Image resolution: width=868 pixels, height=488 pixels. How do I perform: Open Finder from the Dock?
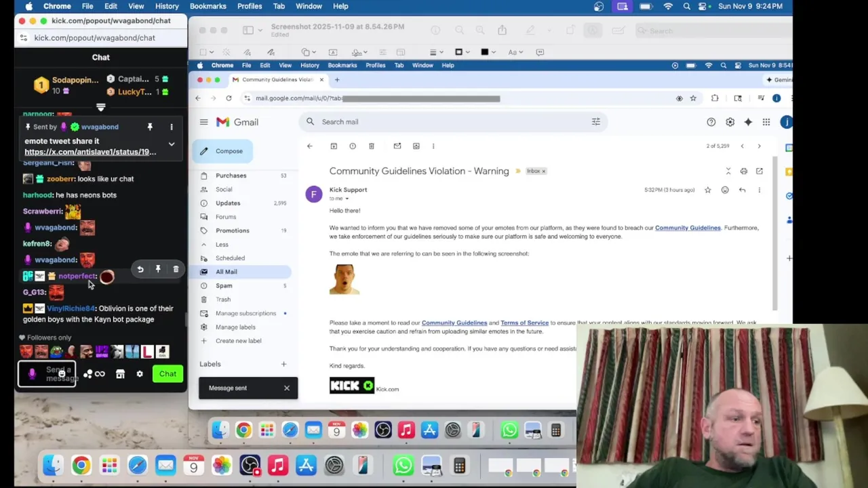point(53,465)
